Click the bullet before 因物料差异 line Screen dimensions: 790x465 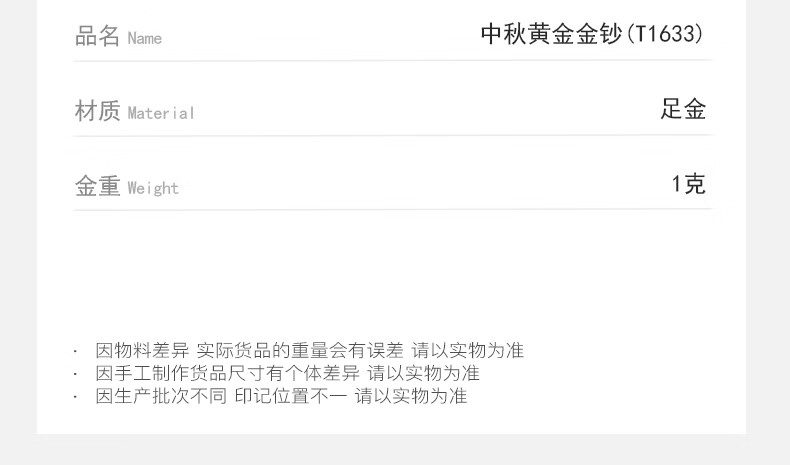pos(76,351)
